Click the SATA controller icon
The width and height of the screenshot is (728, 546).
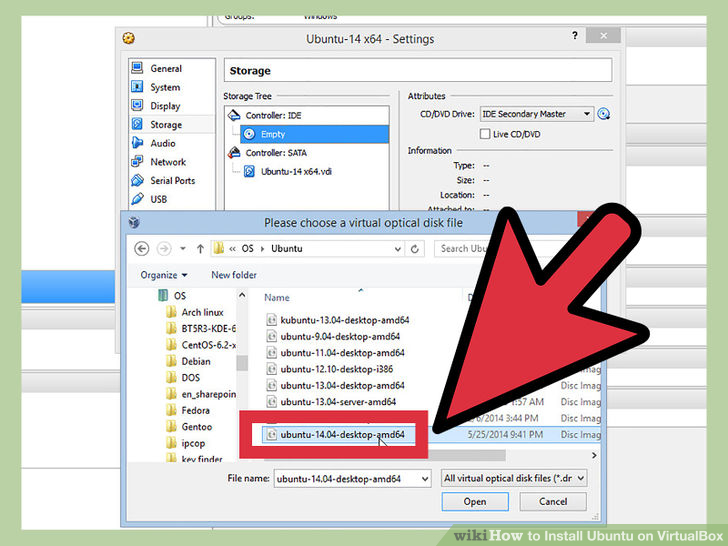click(x=234, y=152)
